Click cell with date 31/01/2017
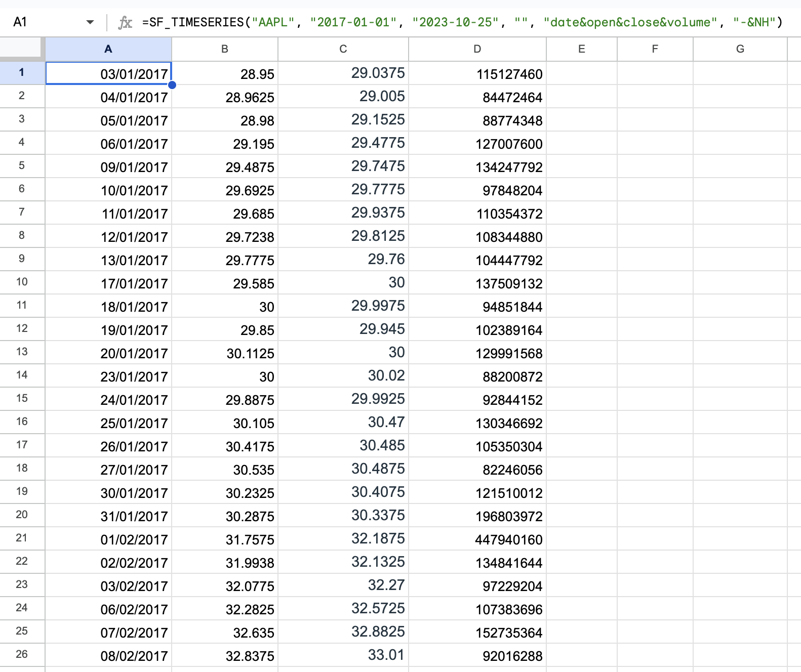The width and height of the screenshot is (801, 672). [x=108, y=516]
